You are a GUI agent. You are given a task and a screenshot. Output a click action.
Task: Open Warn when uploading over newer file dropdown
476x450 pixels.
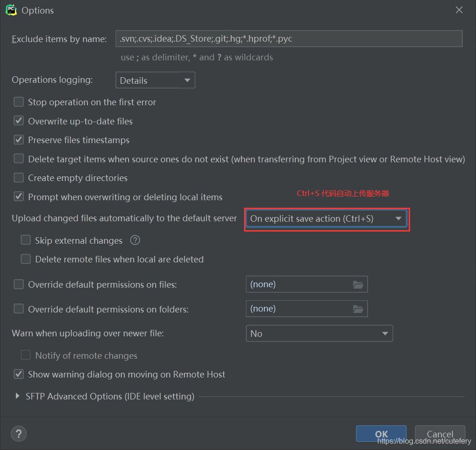(319, 334)
